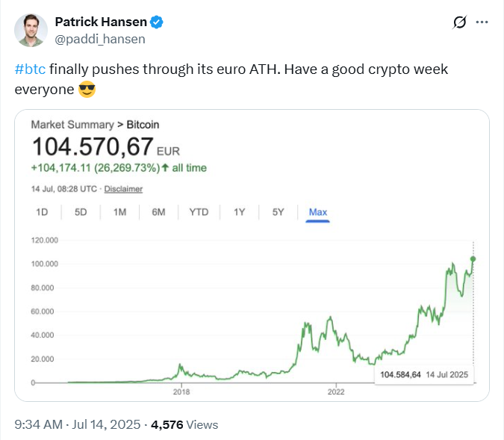Click the green up arrow indicator

tap(165, 167)
